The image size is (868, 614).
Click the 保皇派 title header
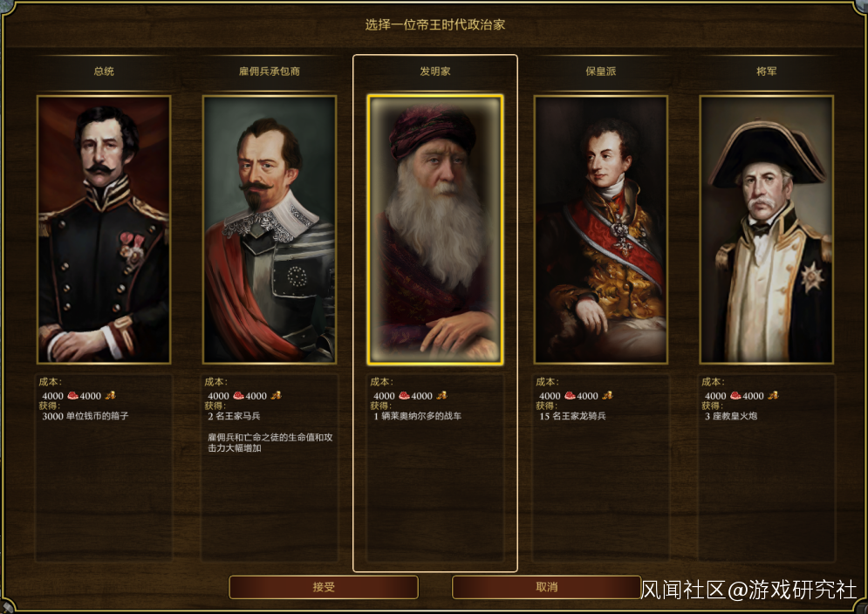coord(601,72)
